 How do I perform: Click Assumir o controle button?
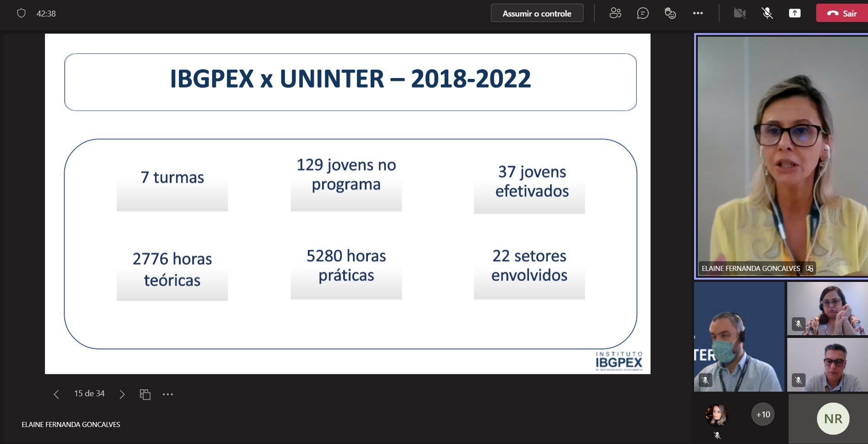[x=537, y=13]
